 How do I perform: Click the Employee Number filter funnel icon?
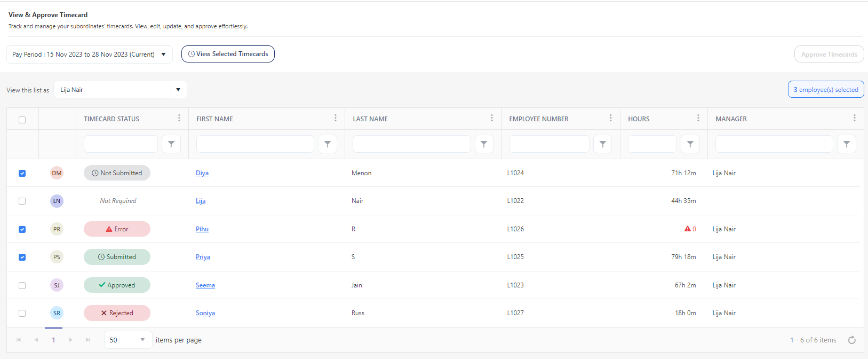point(602,144)
